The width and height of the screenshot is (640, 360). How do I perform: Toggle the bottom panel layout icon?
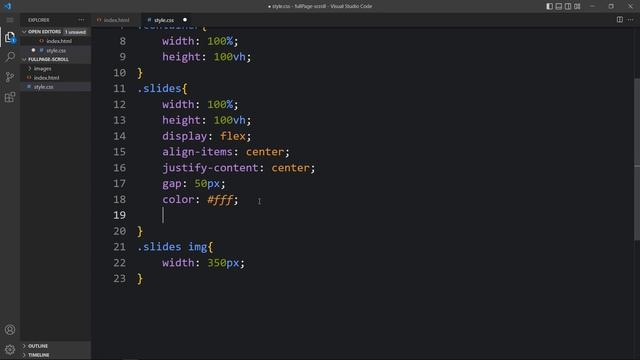[559, 6]
